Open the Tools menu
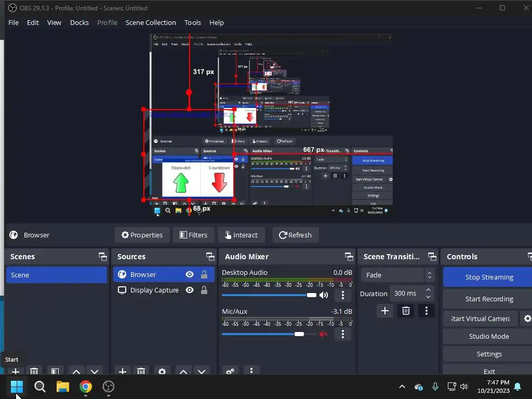532x399 pixels. [192, 22]
